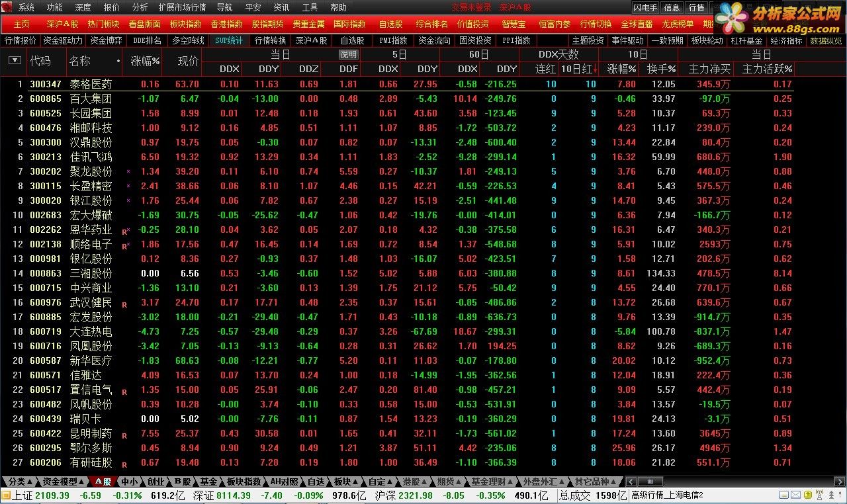Expand the 期货▲ bottom tab menu
Viewport: 847px width, 504px height.
(449, 482)
